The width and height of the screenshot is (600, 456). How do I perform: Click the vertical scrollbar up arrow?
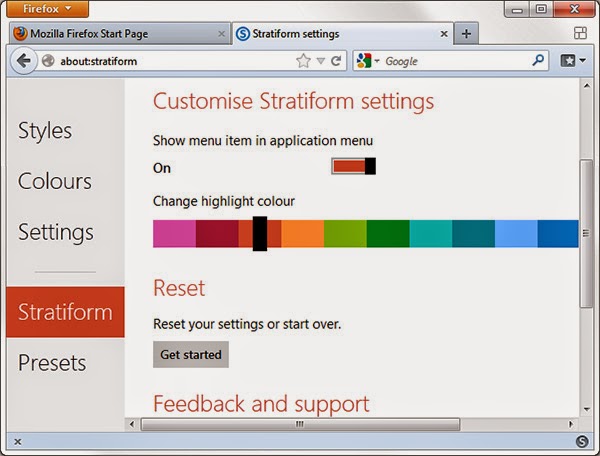[x=587, y=86]
